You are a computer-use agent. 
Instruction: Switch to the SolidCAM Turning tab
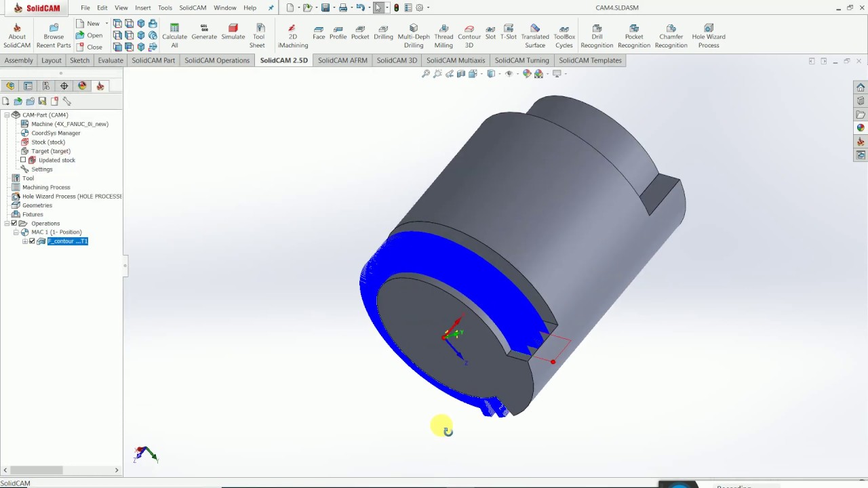[521, 60]
